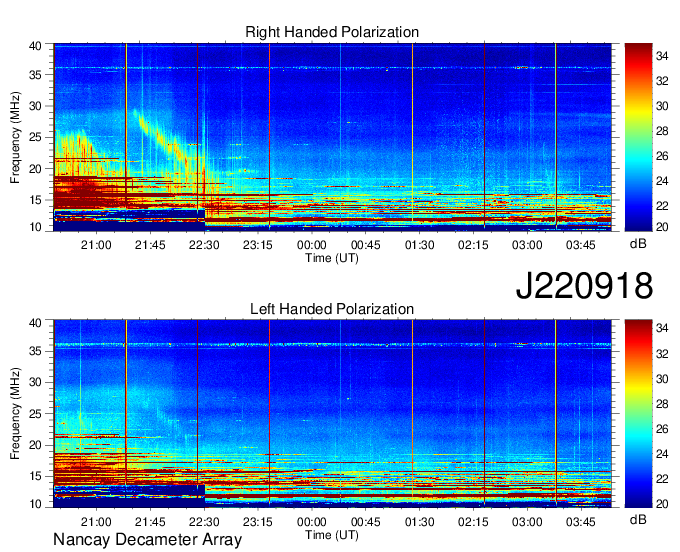
Task: Click the 03:00 tick label under bottom plot
Action: click(527, 522)
